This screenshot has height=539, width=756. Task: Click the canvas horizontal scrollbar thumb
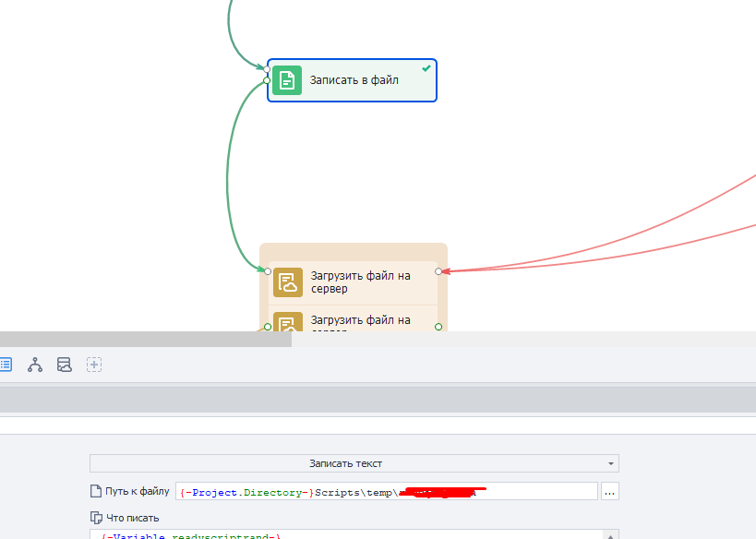pyautogui.click(x=146, y=339)
